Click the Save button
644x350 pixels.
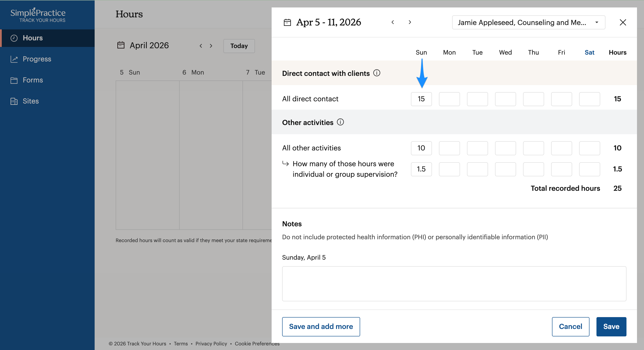coord(611,327)
